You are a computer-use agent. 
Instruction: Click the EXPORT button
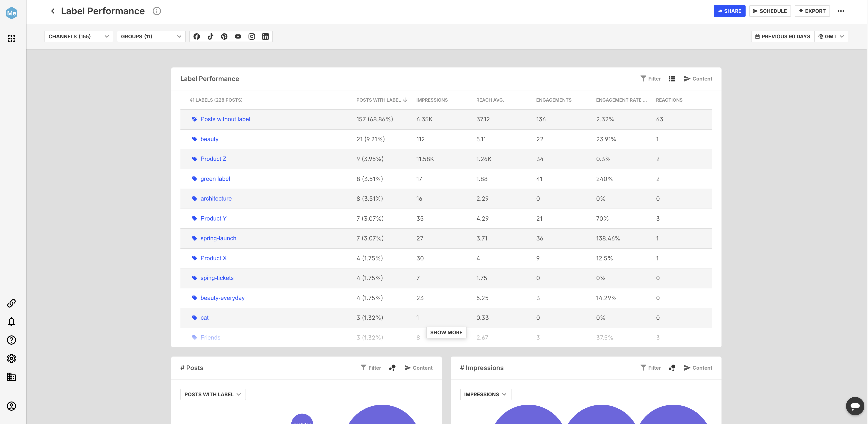click(812, 11)
